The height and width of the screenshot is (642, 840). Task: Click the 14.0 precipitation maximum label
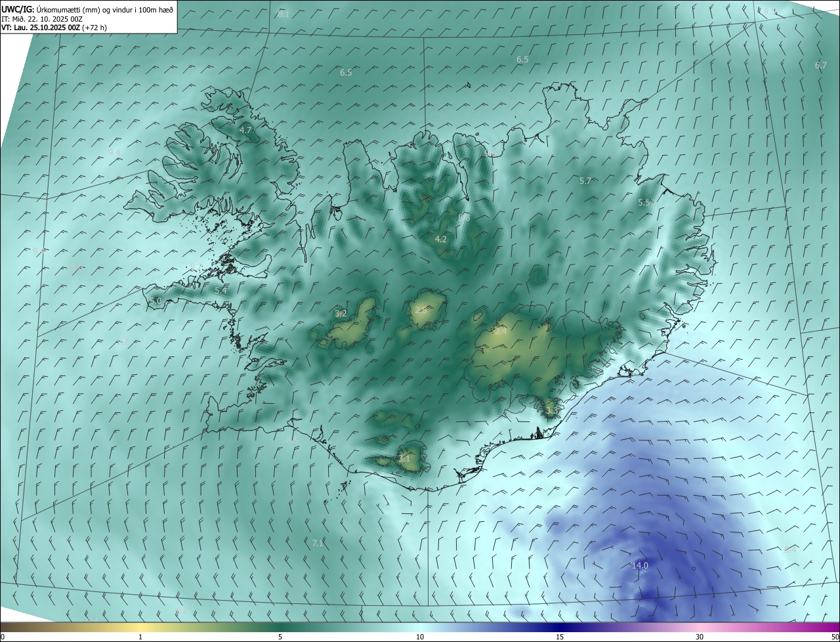pyautogui.click(x=640, y=565)
